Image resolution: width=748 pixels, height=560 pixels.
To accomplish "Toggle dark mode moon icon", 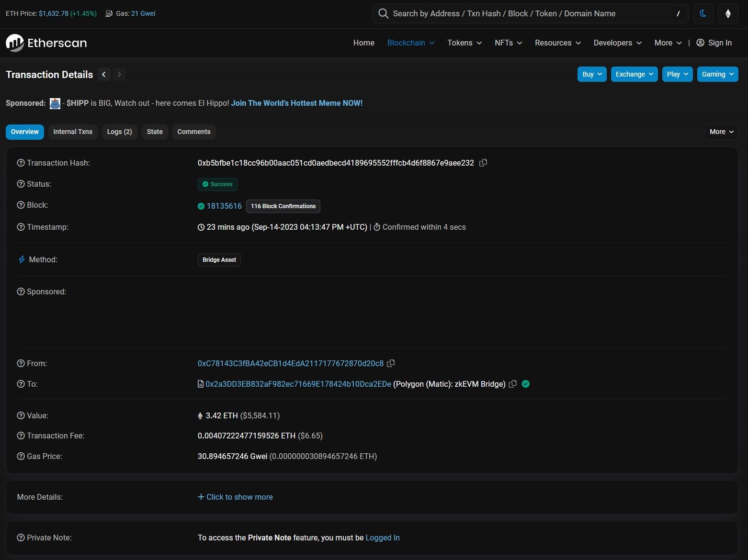I will [703, 13].
